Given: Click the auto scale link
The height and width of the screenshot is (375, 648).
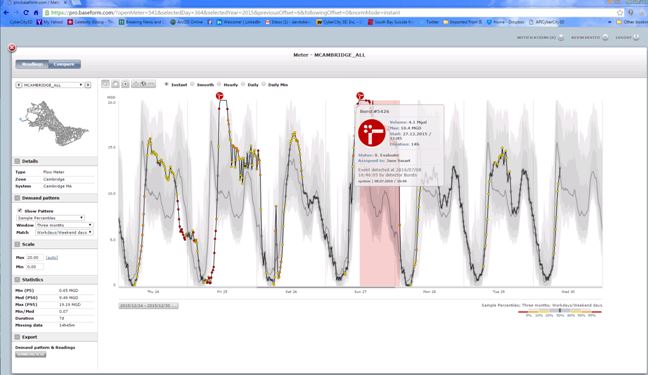Looking at the screenshot, I should (x=52, y=258).
